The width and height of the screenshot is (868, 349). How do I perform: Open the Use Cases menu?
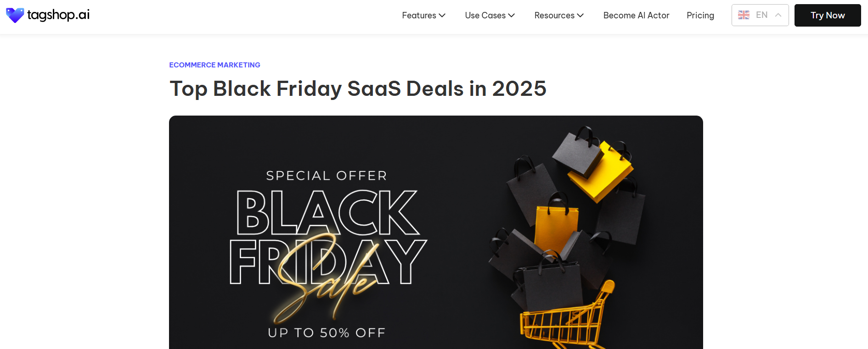tap(485, 16)
